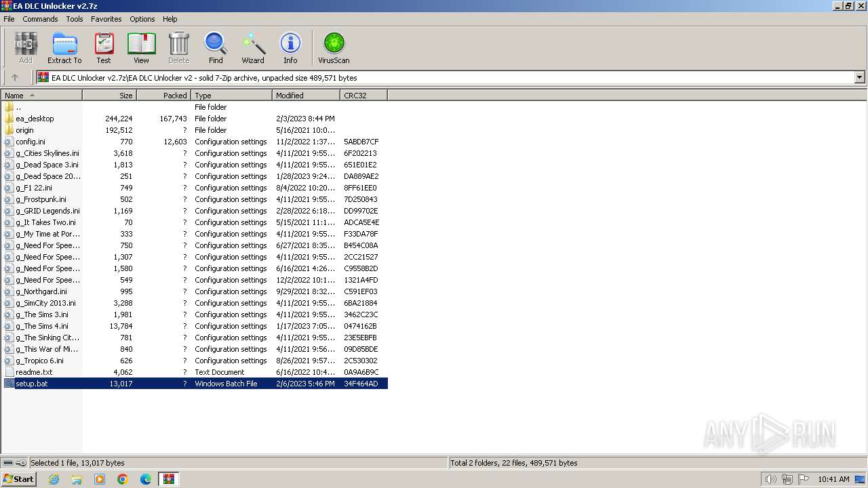The height and width of the screenshot is (488, 868).
Task: Select g_This War of Mi... file
Action: [x=47, y=349]
